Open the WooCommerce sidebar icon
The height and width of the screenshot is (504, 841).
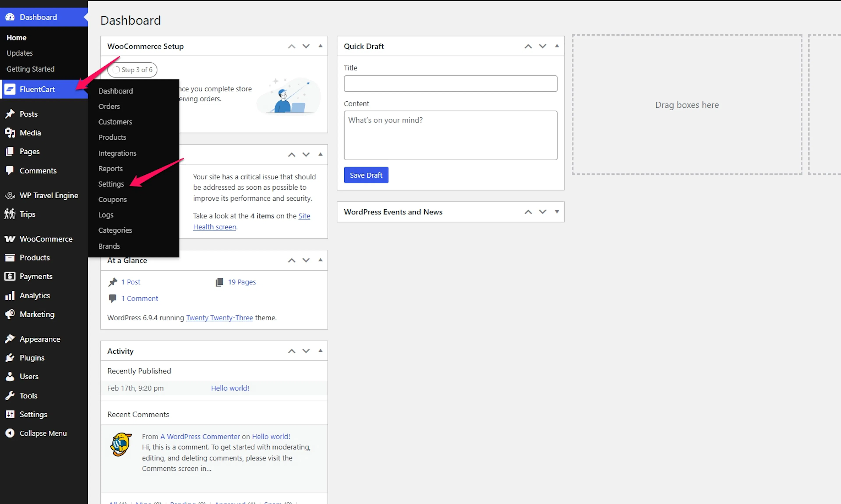[10, 239]
